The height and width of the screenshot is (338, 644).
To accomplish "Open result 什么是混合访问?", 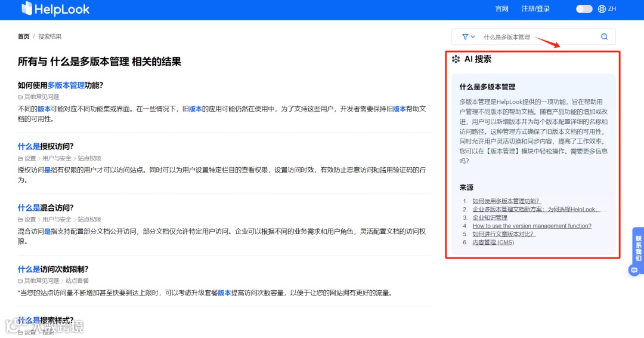I will coord(45,208).
